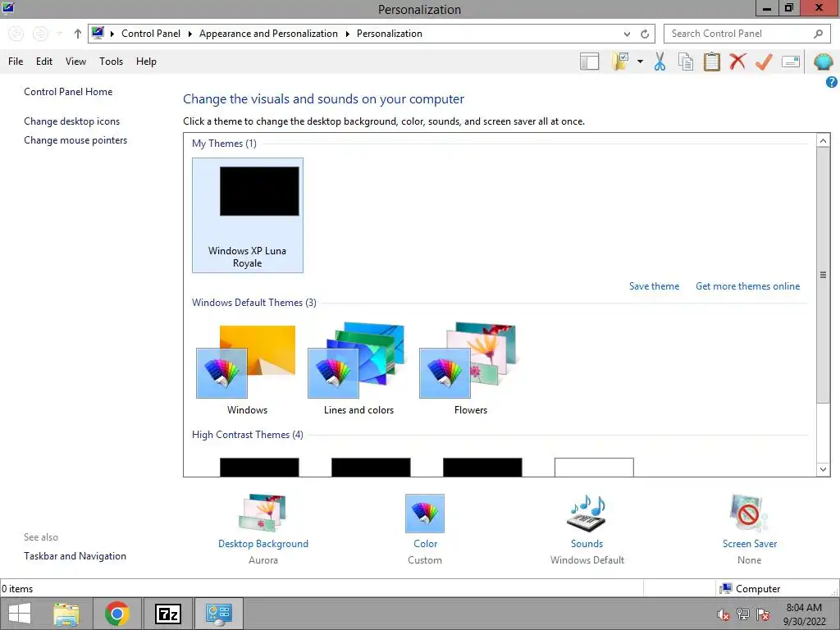
Task: Click Appearance and Personalization breadcrumb
Action: (x=268, y=33)
